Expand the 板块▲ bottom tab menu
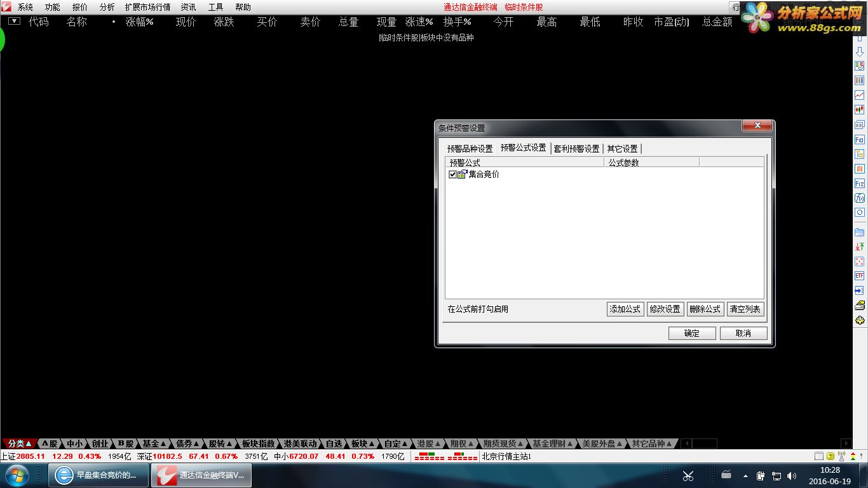The height and width of the screenshot is (488, 868). click(x=363, y=444)
